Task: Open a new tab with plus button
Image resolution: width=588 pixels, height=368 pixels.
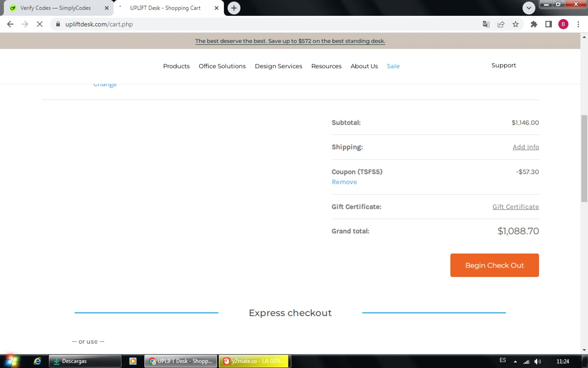Action: (234, 8)
